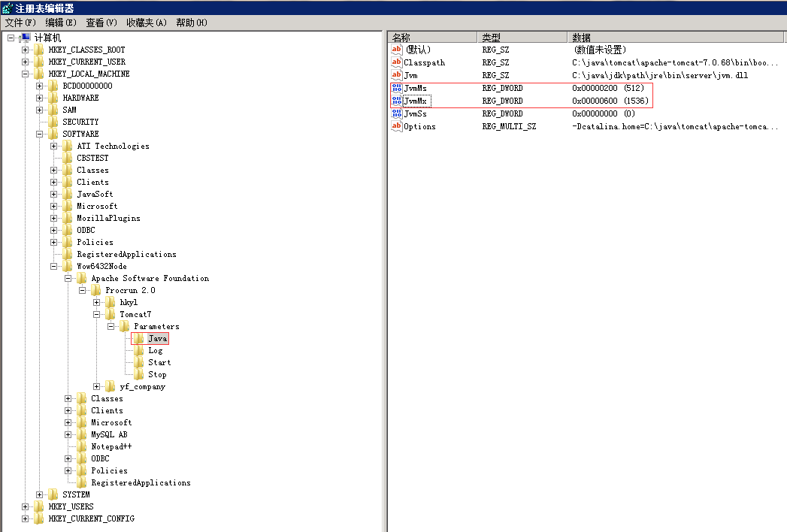Click the Procrun 2.0 folder icon
The image size is (787, 532).
(x=96, y=291)
